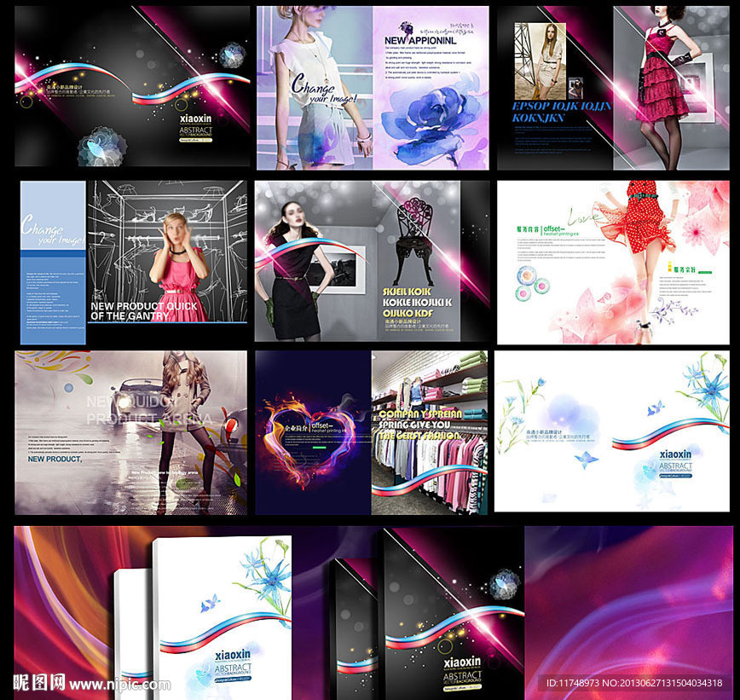Click the blue 'EPSOP IOJK IOJJN KOKNJKN' headline

pos(562,112)
